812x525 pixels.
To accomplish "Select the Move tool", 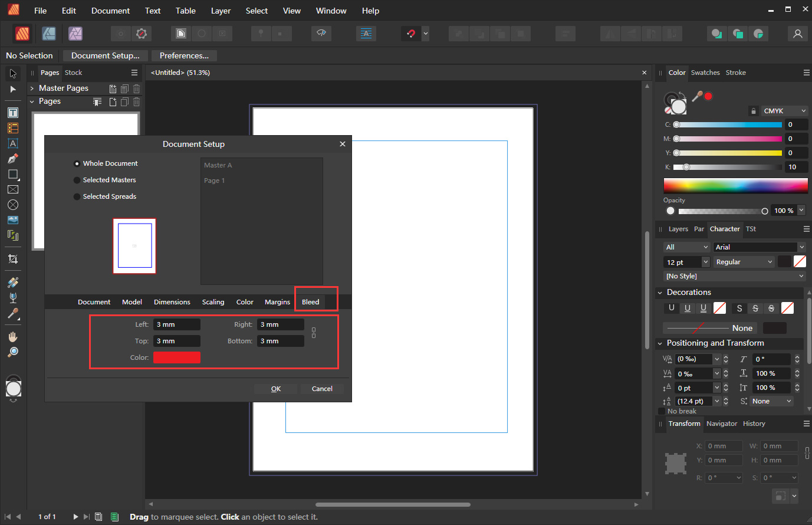I will click(13, 74).
